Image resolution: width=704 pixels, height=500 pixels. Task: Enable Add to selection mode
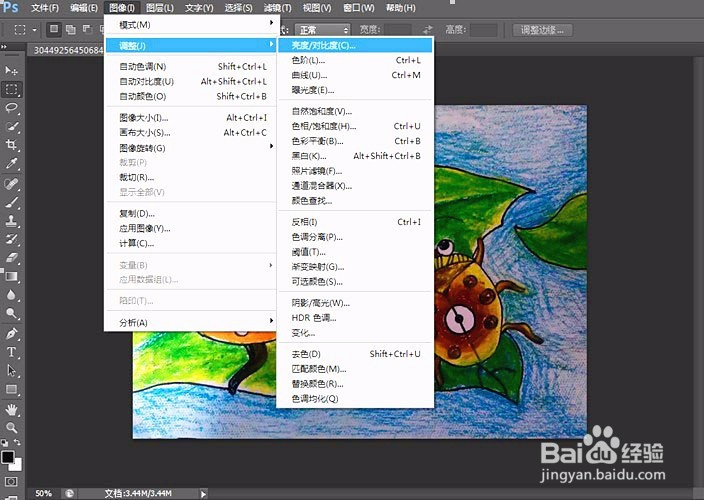click(x=70, y=30)
